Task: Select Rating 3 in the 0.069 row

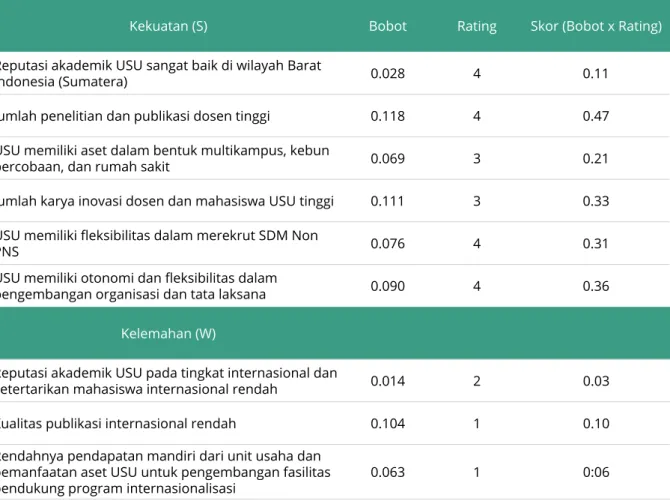Action: 477,158
